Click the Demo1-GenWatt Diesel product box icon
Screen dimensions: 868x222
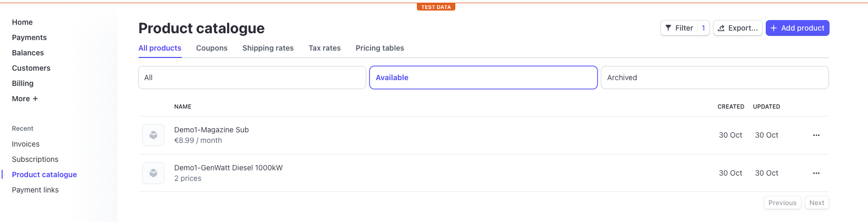pyautogui.click(x=153, y=173)
